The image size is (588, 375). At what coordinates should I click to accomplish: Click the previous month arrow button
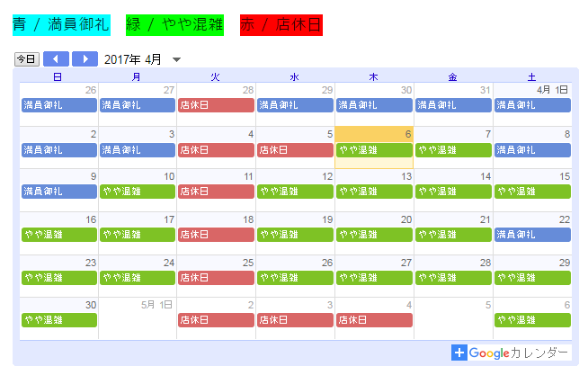[56, 59]
